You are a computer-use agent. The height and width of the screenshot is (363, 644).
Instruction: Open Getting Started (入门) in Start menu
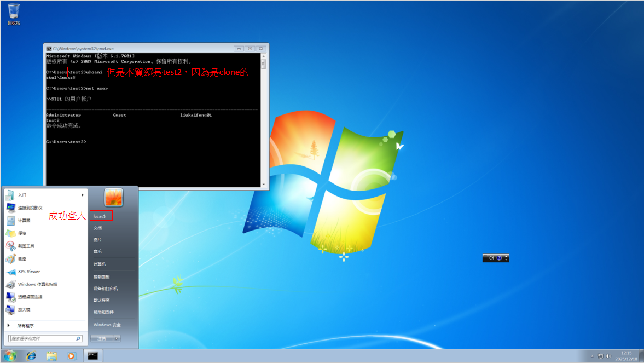point(45,195)
